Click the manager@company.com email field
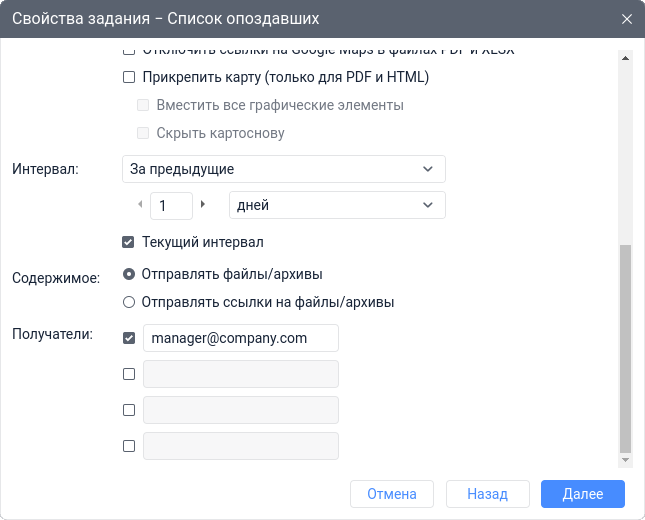Screen dimensions: 645x520 241,338
